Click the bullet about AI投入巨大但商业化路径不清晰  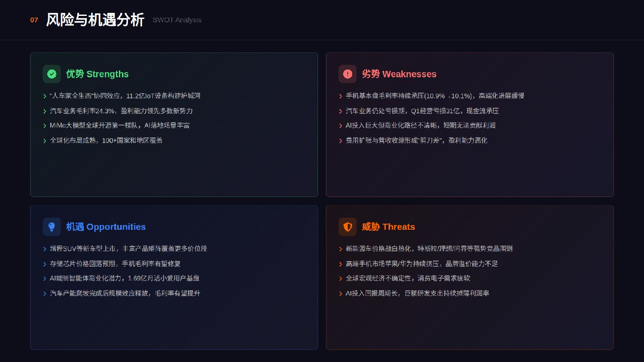pos(421,125)
